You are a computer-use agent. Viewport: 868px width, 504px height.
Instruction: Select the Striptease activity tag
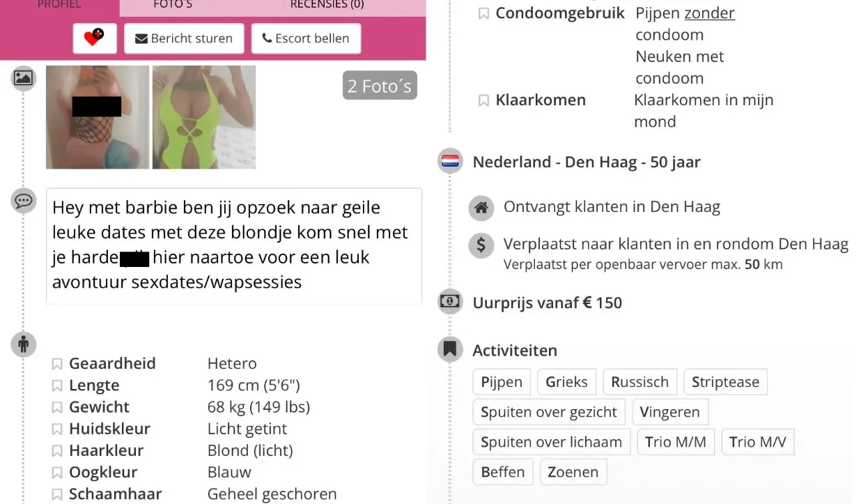[725, 382]
